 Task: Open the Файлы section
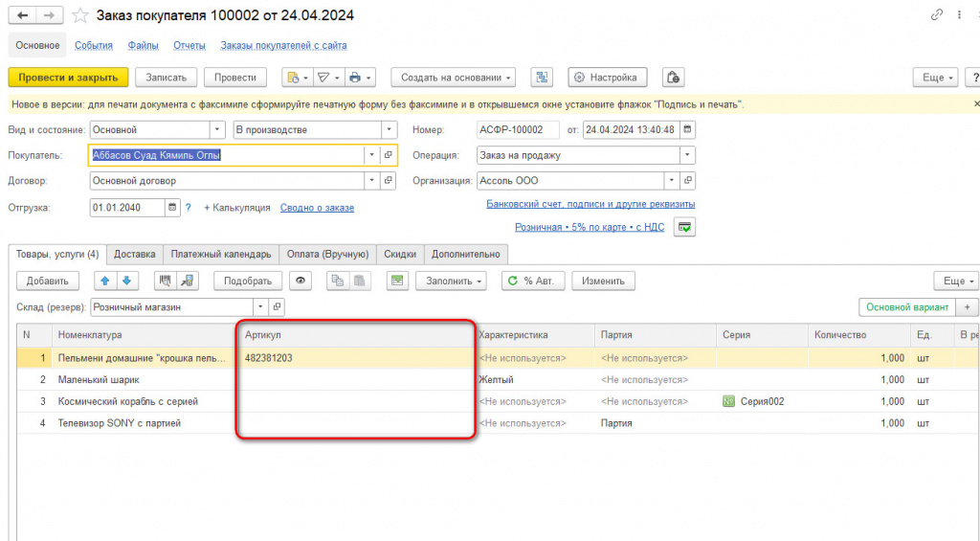(144, 46)
